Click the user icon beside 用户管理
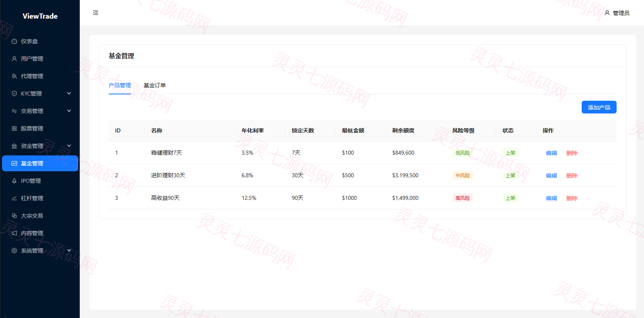Image resolution: width=644 pixels, height=318 pixels. [x=14, y=59]
